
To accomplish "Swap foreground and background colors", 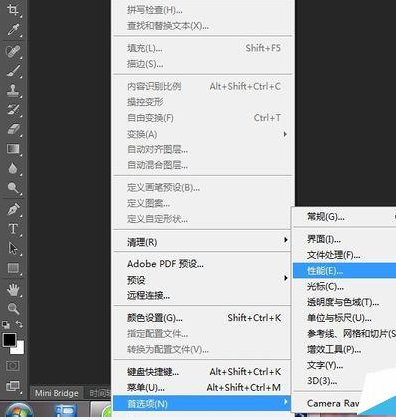I will 19,324.
